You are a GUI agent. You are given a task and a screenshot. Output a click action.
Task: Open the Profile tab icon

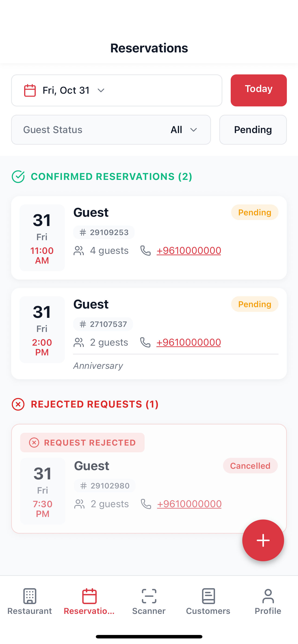268,596
